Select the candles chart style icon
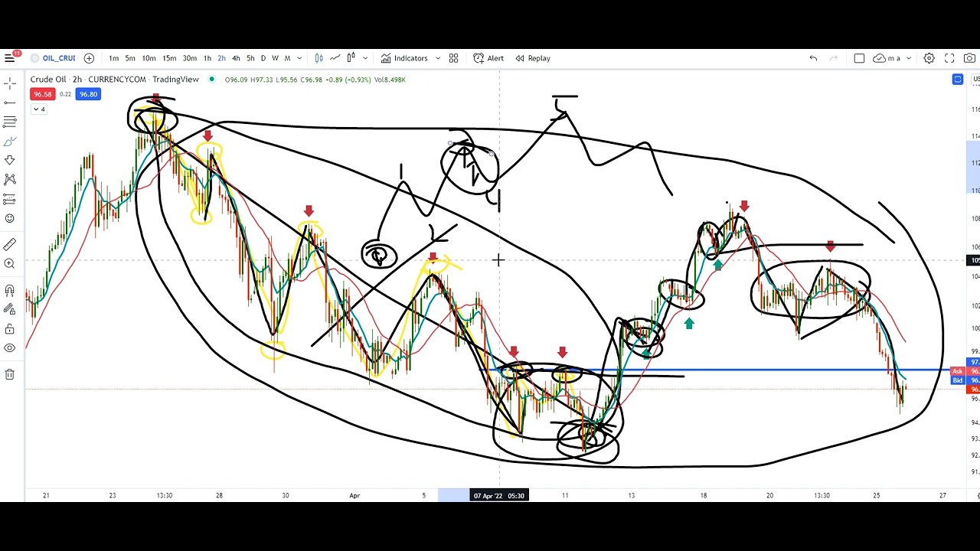Screen dimensions: 980x551 [351, 58]
